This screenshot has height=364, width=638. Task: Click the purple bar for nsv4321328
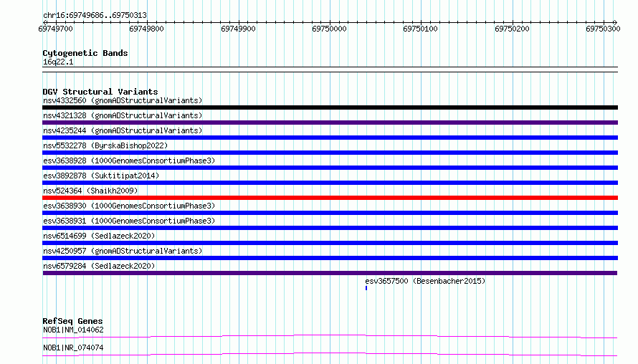point(330,123)
